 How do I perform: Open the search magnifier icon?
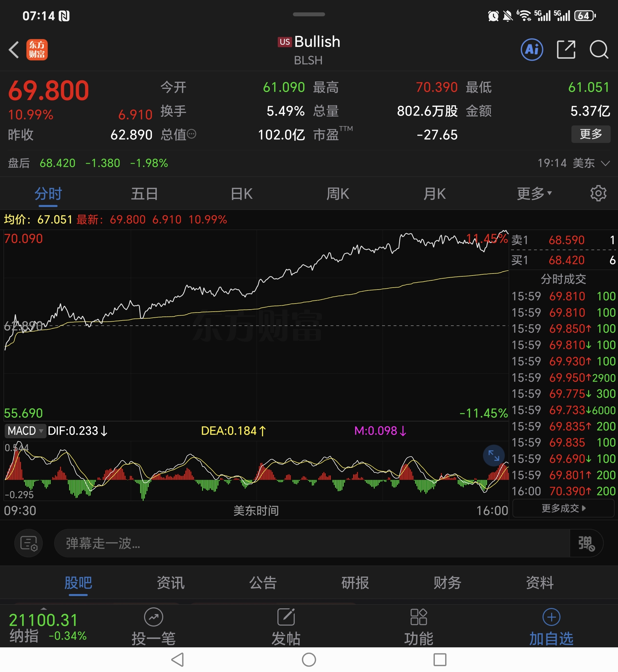tap(599, 50)
